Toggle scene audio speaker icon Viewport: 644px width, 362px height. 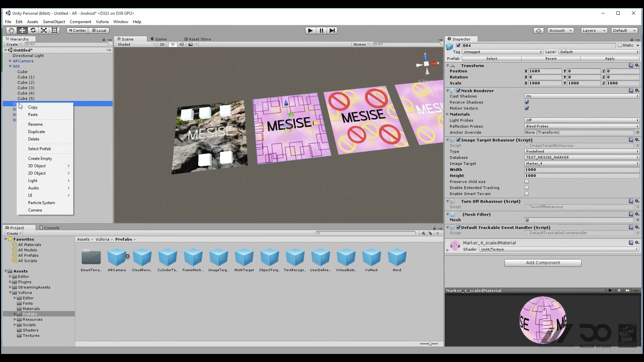[181, 44]
